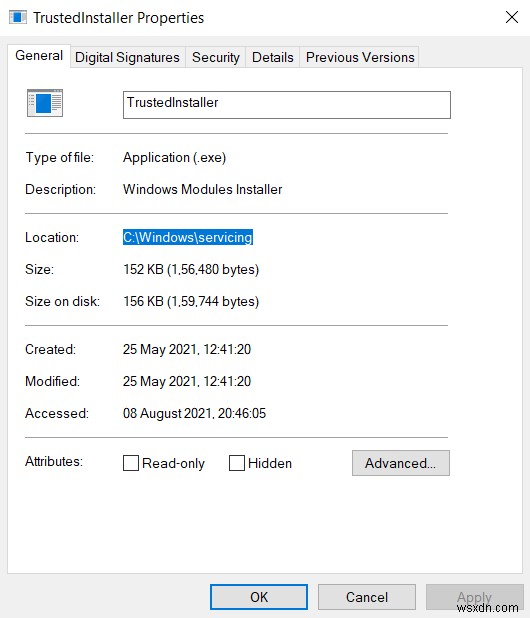Click the Created date 25 May 2021
Viewport: 530px width, 618px height.
(x=187, y=350)
